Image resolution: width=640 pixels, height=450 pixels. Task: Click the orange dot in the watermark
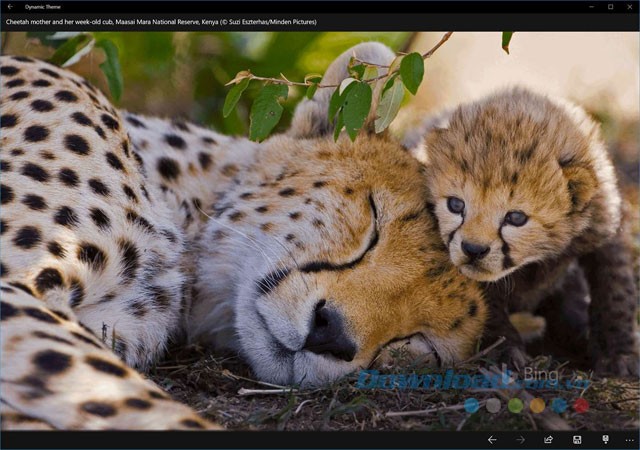tap(537, 405)
